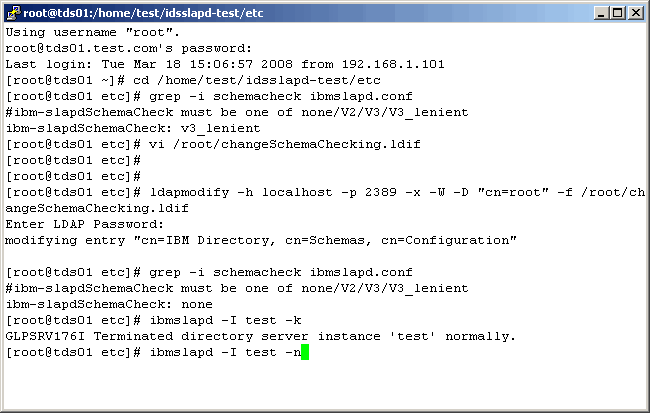650x413 pixels.
Task: Click the 'GLPSRV176I Terminated directory server' message
Action: [x=260, y=336]
